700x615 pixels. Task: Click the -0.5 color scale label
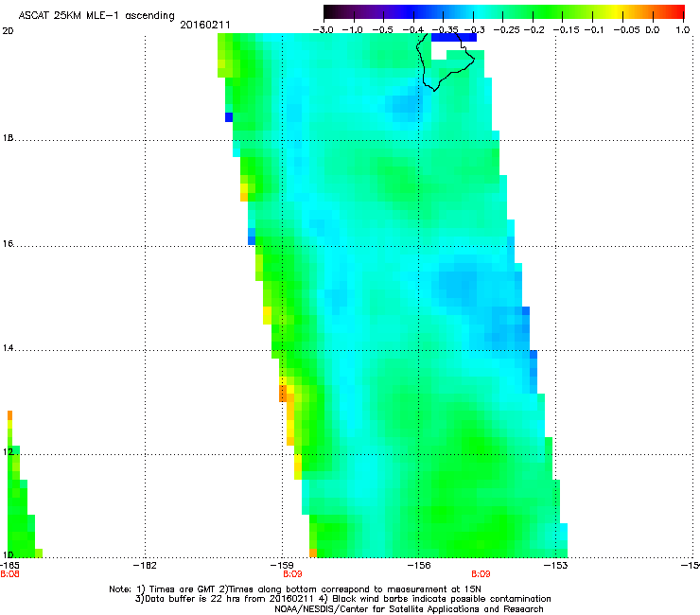(x=382, y=30)
